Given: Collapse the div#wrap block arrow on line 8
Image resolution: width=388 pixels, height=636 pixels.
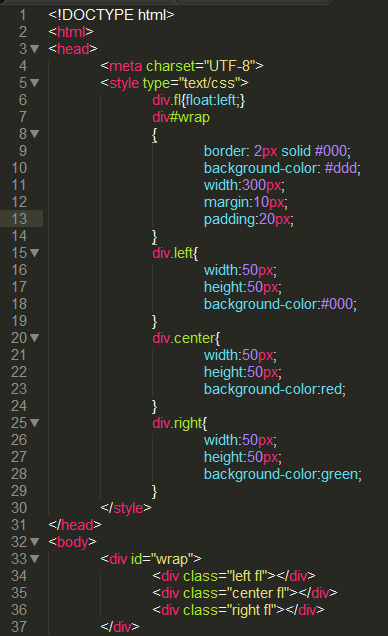Looking at the screenshot, I should [35, 134].
